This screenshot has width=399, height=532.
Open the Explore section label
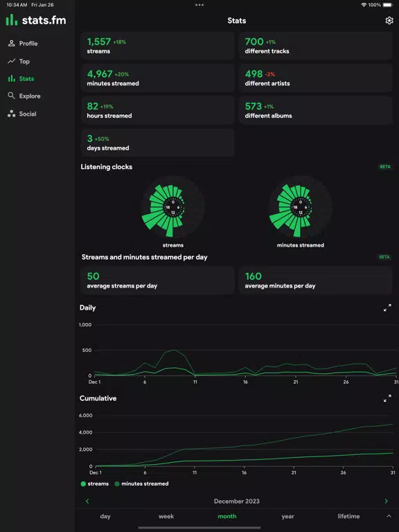coord(30,96)
